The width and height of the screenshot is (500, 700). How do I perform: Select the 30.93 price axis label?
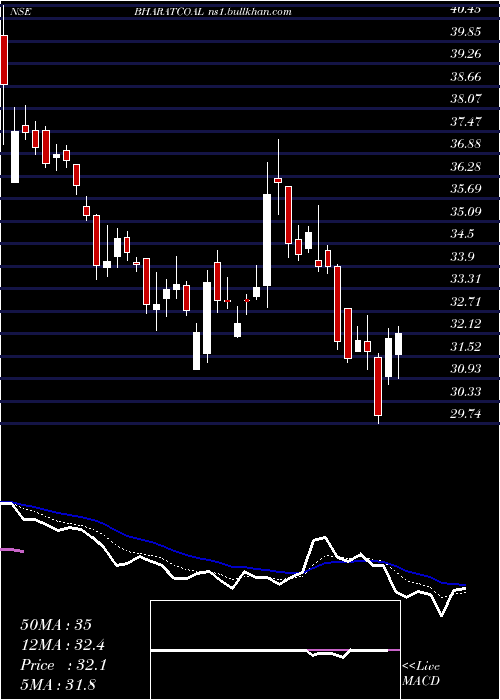[x=466, y=369]
